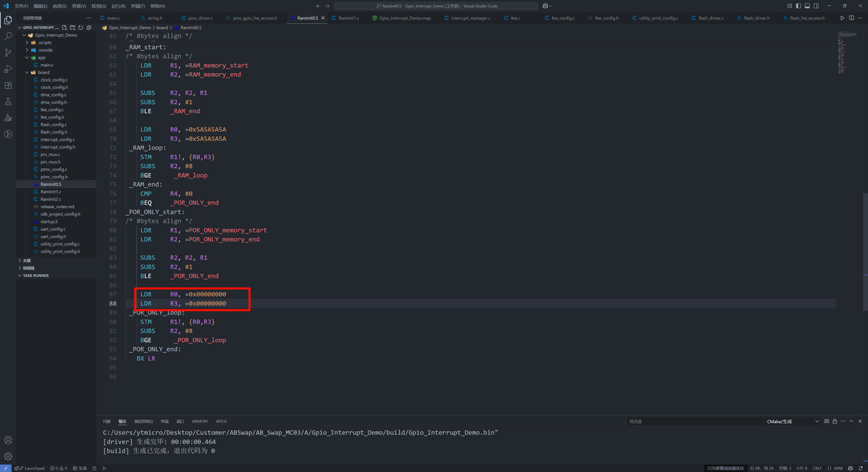Click the ARM language mode indicator
This screenshot has width=868, height=472.
[838, 468]
